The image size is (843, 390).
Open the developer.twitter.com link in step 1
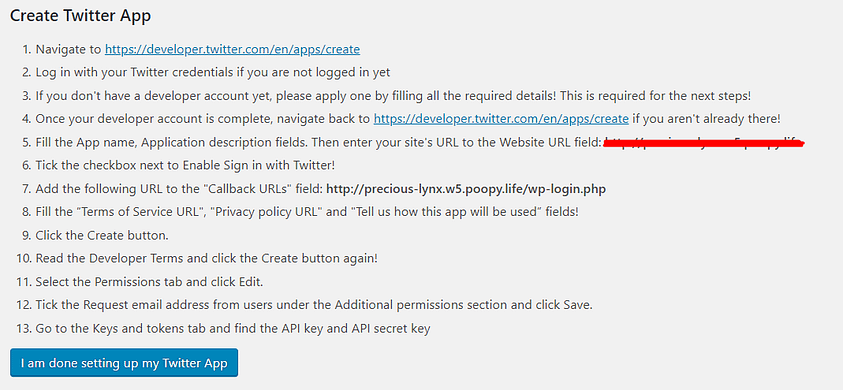232,49
